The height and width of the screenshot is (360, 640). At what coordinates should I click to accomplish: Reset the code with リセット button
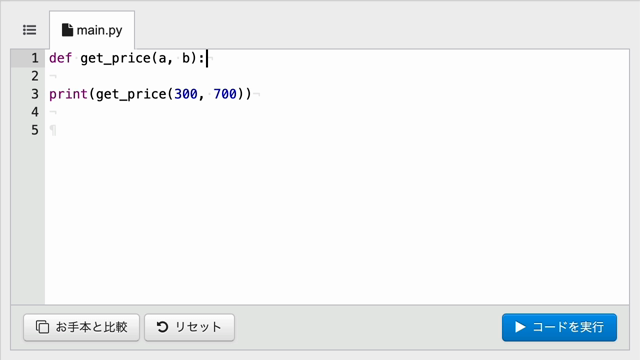click(189, 327)
